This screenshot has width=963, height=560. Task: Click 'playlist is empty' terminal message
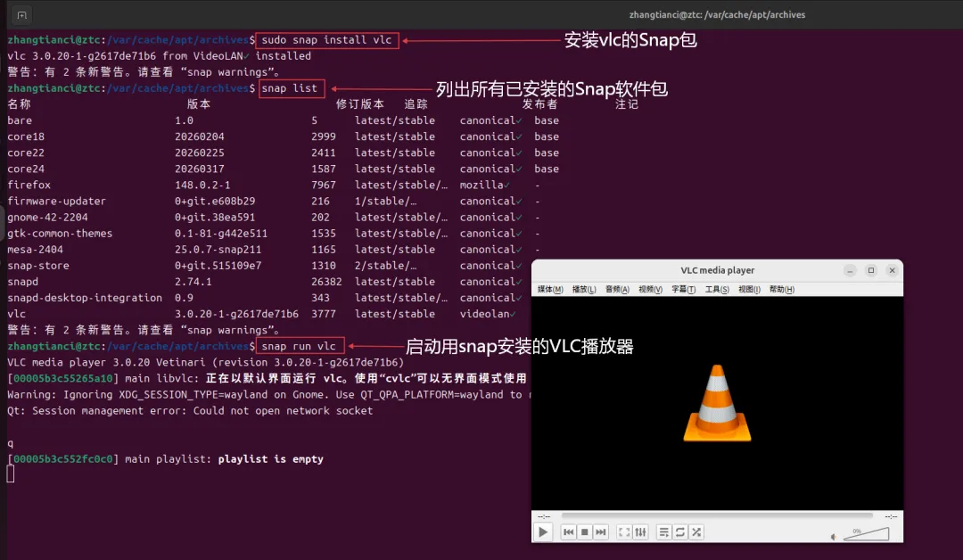(x=270, y=458)
